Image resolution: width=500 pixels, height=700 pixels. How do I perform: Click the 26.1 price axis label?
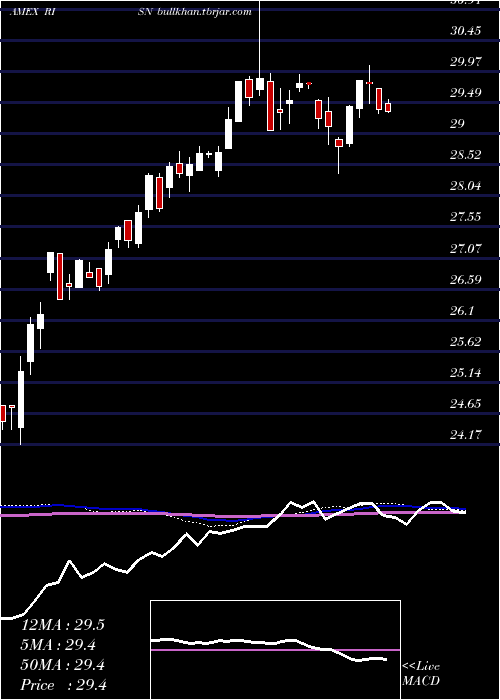click(x=462, y=310)
